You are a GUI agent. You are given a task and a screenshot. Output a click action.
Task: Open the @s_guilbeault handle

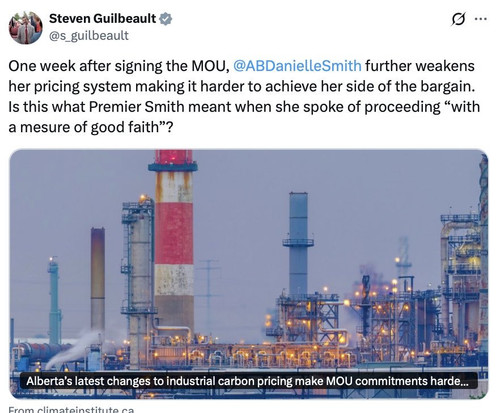89,35
